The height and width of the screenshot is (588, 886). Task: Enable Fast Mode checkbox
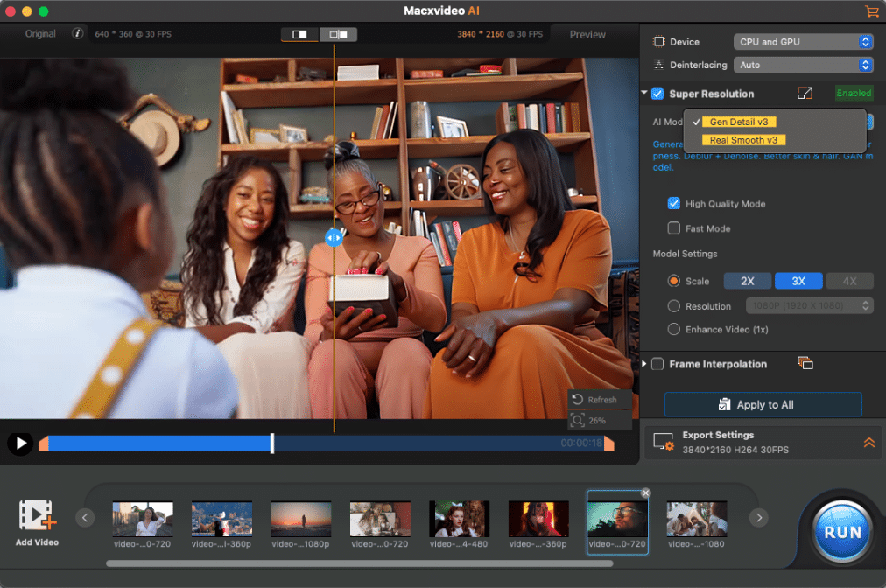(673, 228)
